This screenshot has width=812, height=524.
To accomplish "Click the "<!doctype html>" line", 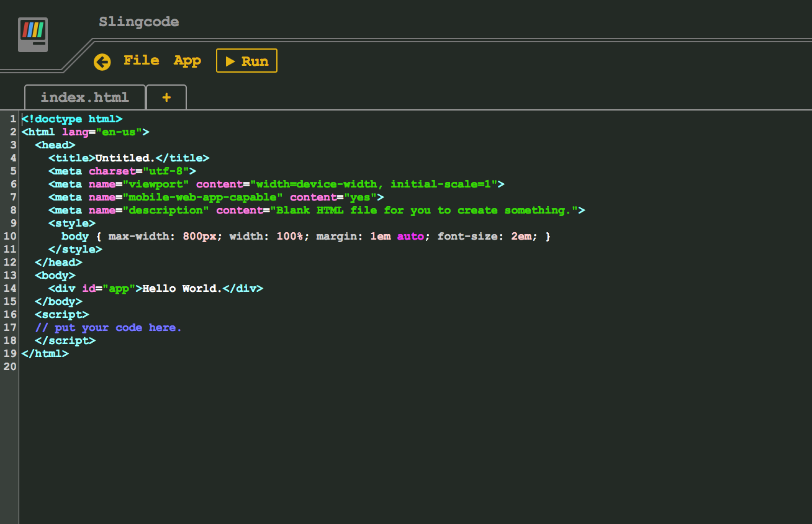I will coord(72,119).
